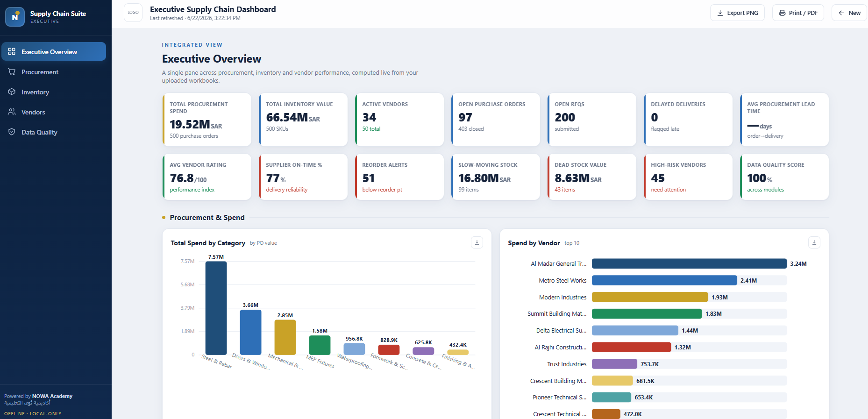
Task: Open the Vendors menu item
Action: tap(54, 112)
